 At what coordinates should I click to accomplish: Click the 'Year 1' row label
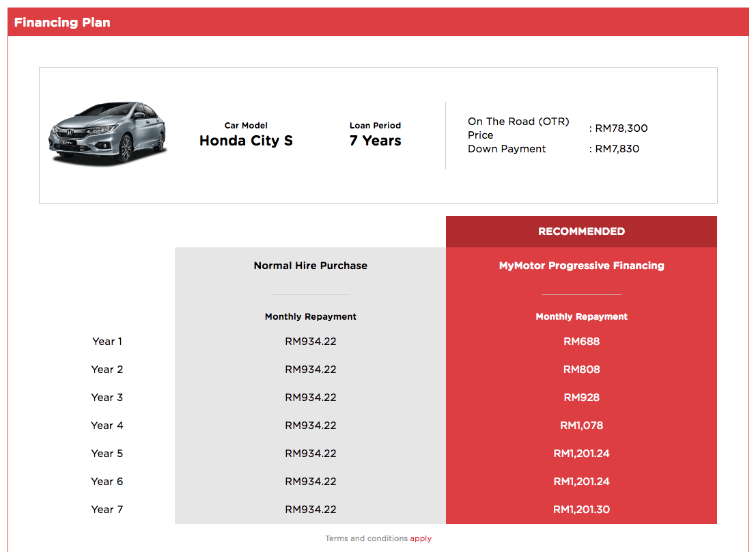pos(107,342)
